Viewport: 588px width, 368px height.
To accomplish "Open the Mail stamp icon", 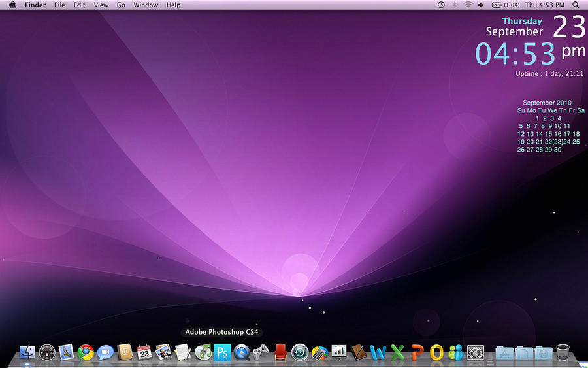I will (x=67, y=352).
